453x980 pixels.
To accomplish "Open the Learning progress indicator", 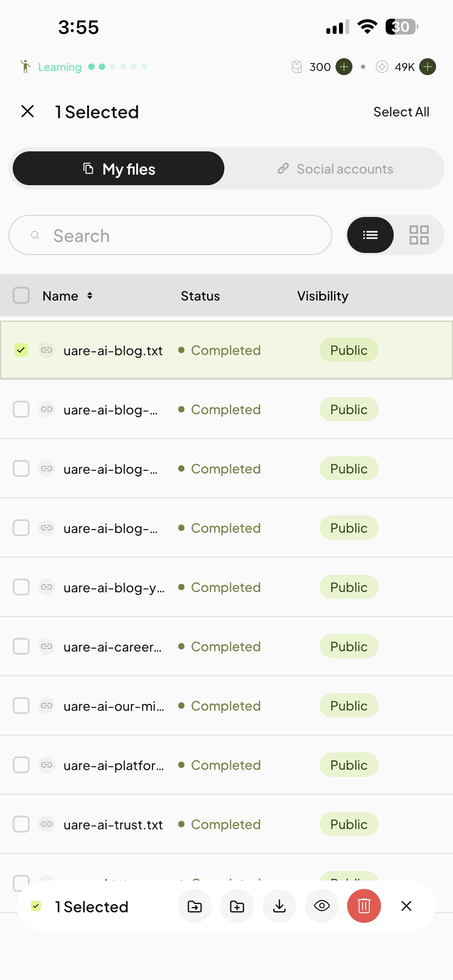I will click(x=84, y=67).
